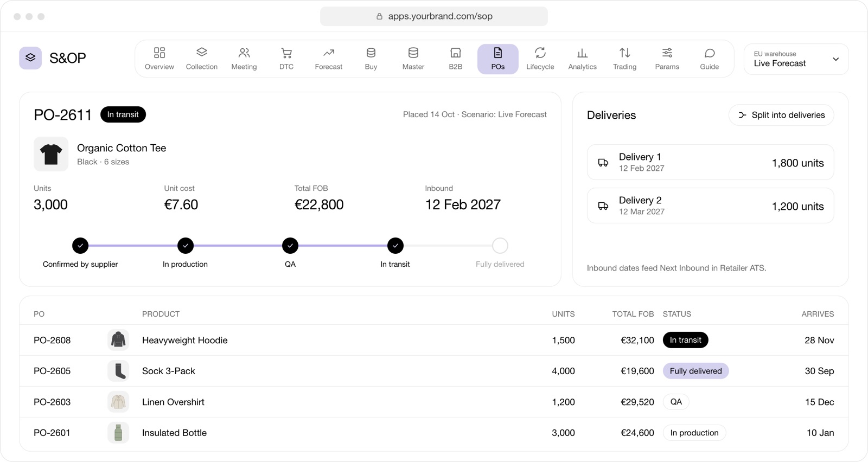868x462 pixels.
Task: Open the Collection layers icon
Action: (x=202, y=53)
